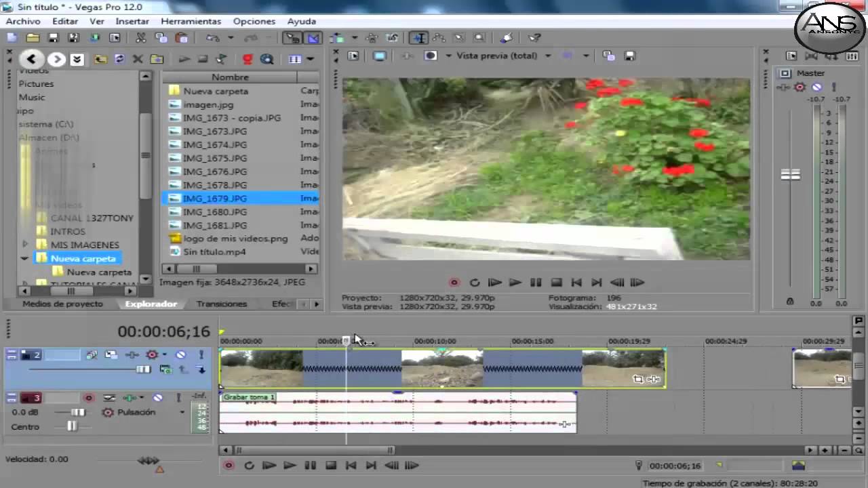Open the Editar menu
This screenshot has height=488, width=868.
tap(65, 21)
